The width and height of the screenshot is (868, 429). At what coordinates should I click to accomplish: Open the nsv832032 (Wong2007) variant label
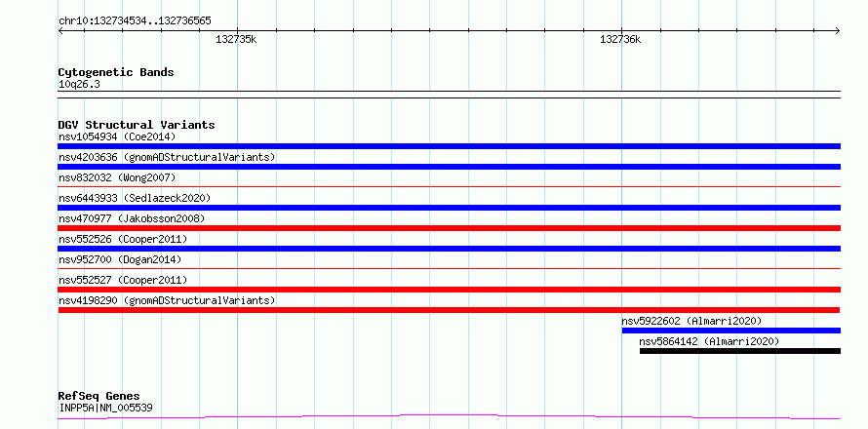117,177
